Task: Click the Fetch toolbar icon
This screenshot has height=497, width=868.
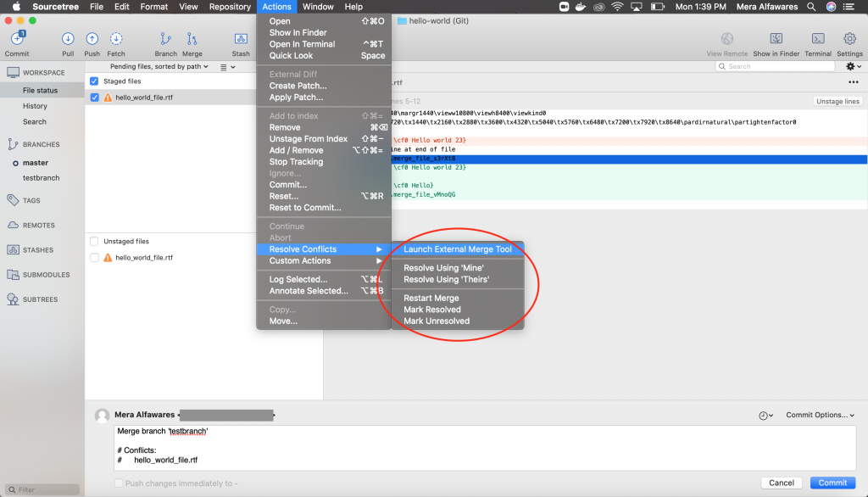Action: [x=116, y=40]
